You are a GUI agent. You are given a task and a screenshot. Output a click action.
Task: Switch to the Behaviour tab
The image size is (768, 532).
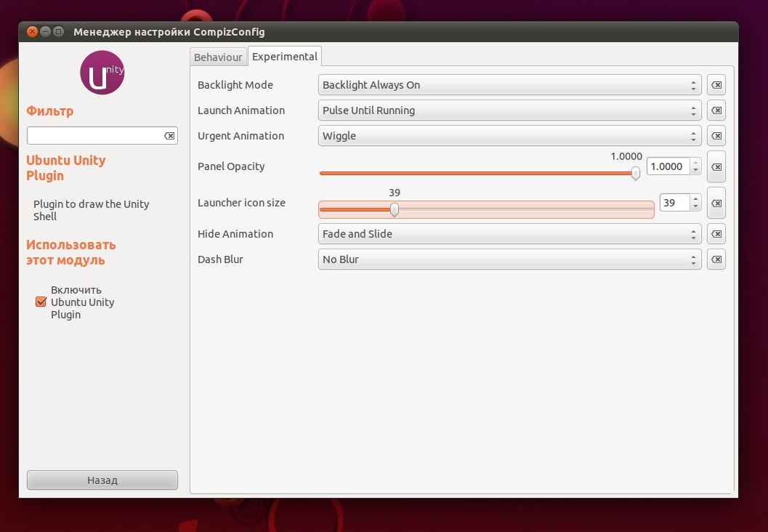(x=218, y=57)
